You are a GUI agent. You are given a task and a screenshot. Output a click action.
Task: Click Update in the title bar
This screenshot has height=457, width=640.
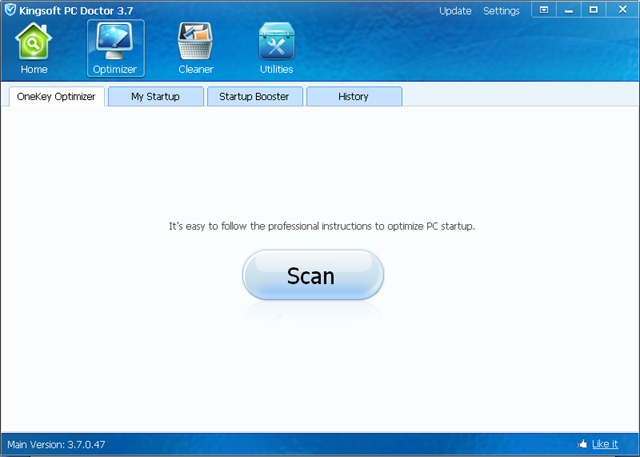point(455,11)
